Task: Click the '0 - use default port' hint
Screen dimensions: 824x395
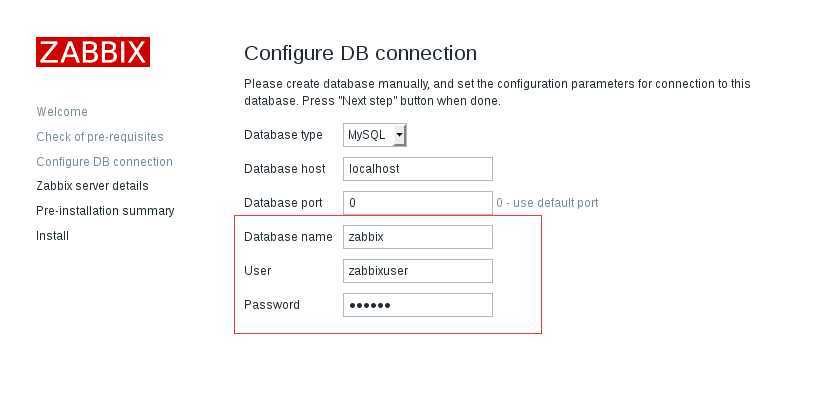Action: click(547, 203)
